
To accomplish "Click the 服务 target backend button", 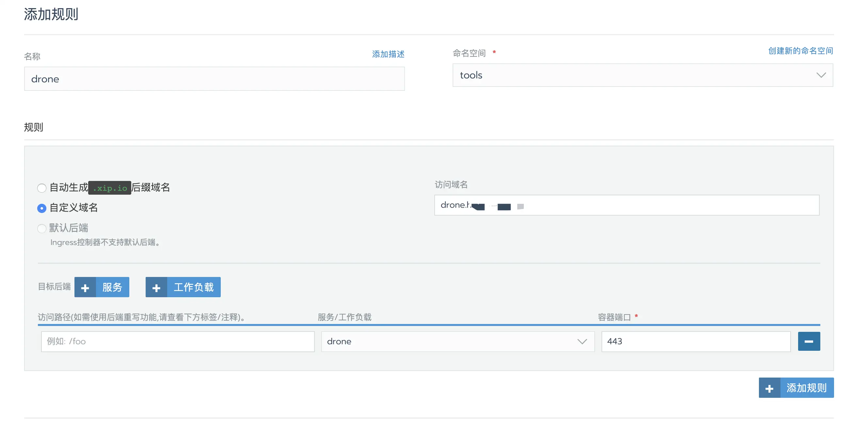I will click(112, 287).
